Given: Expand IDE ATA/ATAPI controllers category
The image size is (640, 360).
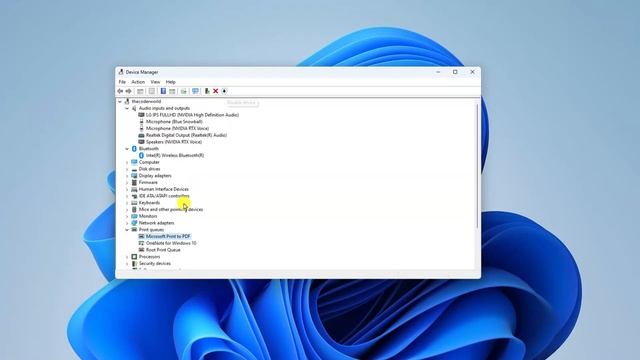Looking at the screenshot, I should click(127, 196).
